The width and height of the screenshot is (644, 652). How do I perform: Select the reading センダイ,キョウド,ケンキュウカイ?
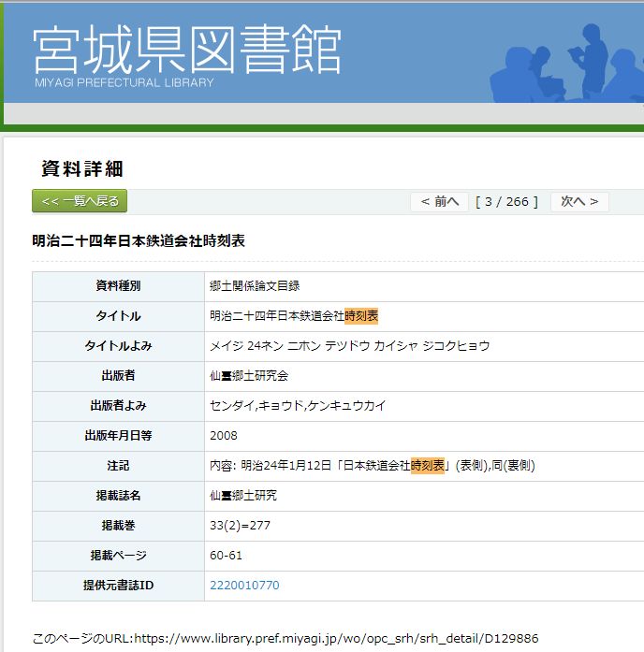(298, 406)
